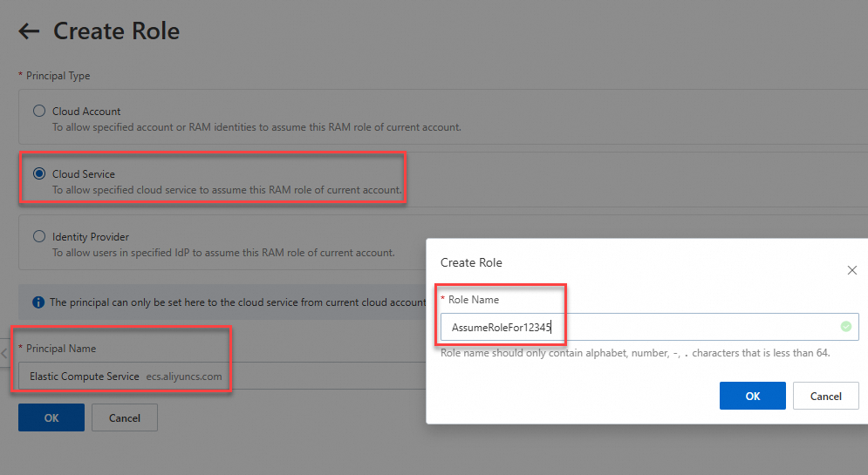Close the Create Role dialog with X

852,270
